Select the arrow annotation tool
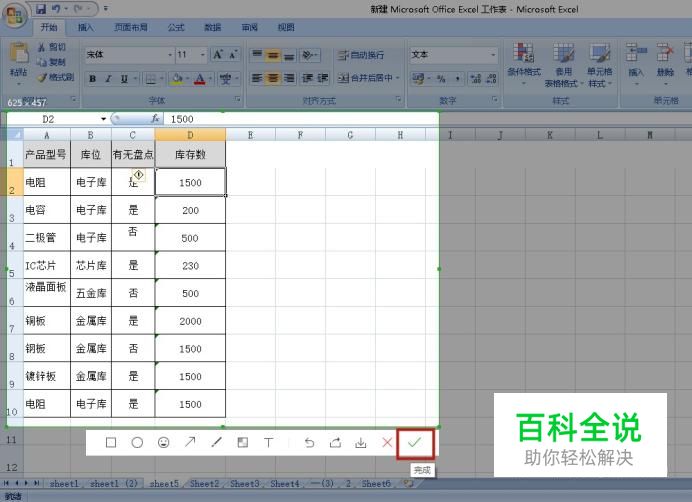 (x=190, y=442)
